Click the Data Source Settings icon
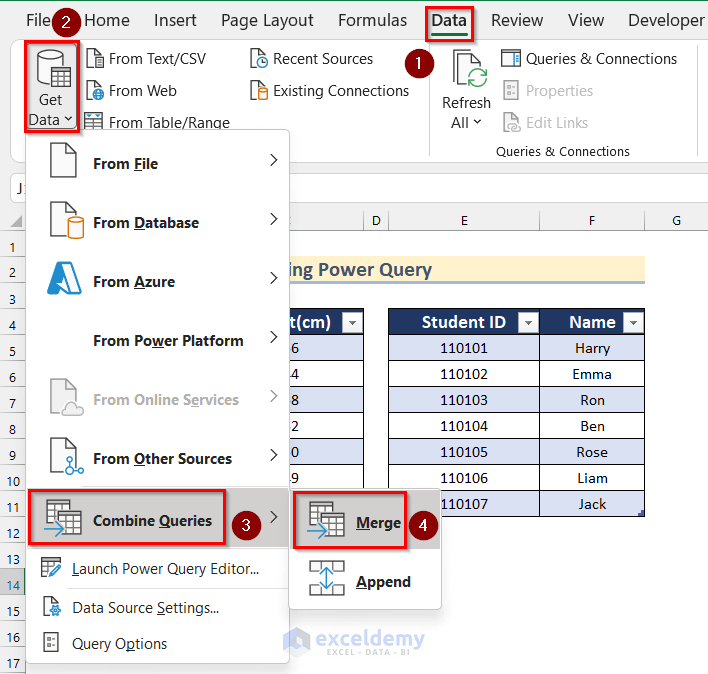This screenshot has width=708, height=674. click(x=51, y=606)
